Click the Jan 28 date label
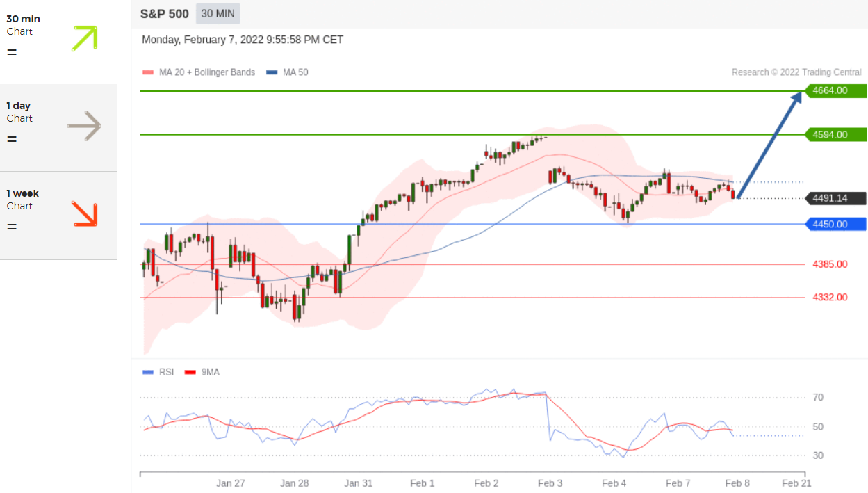 point(295,483)
